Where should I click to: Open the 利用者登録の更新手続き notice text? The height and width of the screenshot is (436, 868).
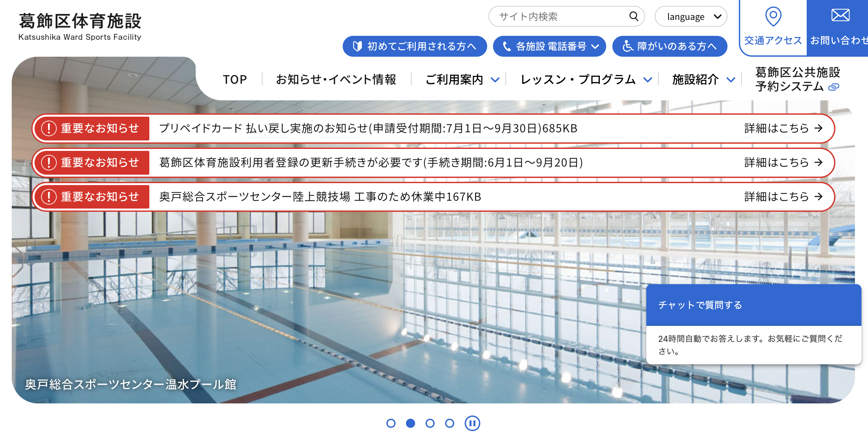tap(371, 163)
